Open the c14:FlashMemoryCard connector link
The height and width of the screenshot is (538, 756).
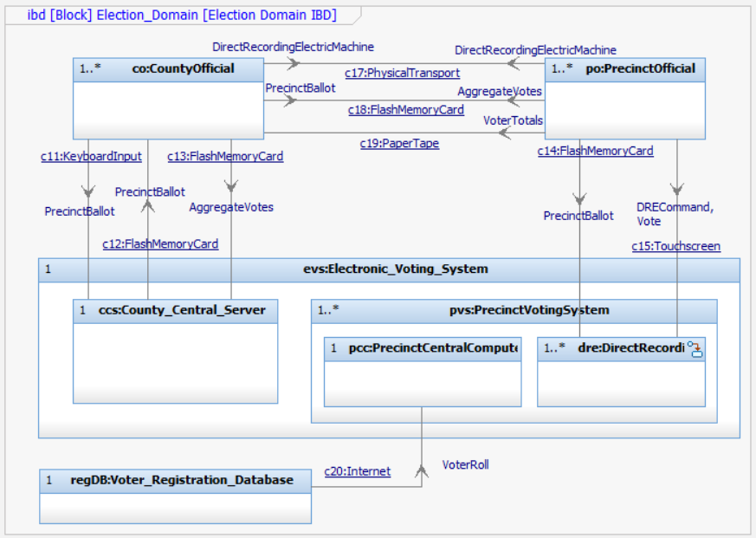[596, 150]
